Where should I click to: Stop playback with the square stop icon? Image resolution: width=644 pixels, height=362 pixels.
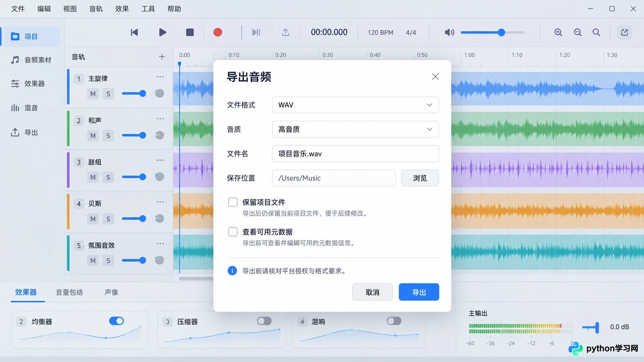pyautogui.click(x=190, y=32)
